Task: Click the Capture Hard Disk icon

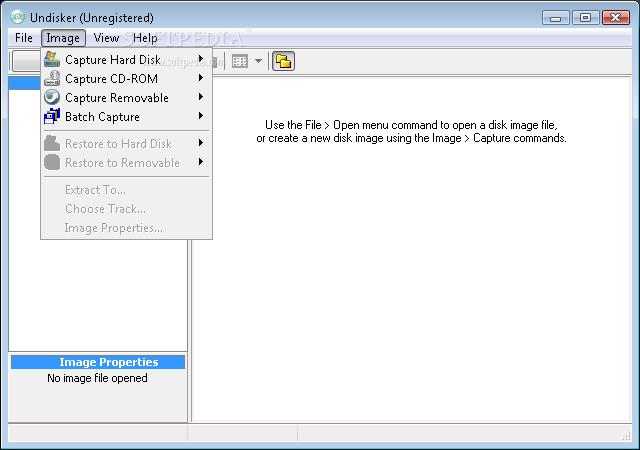Action: (x=52, y=59)
